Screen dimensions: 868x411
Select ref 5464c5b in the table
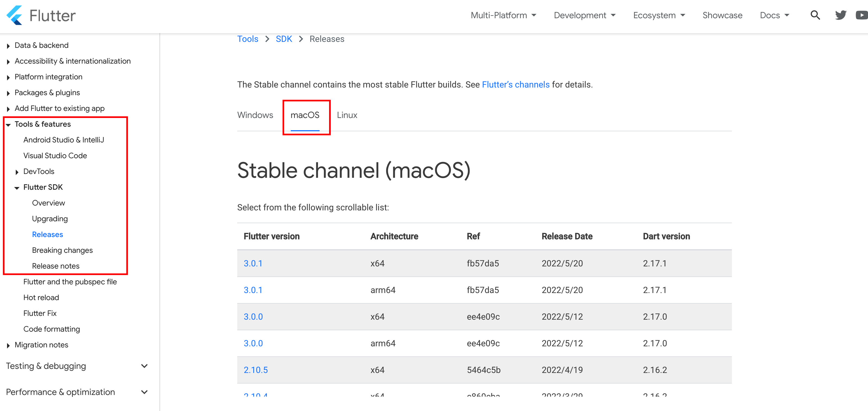pos(483,370)
